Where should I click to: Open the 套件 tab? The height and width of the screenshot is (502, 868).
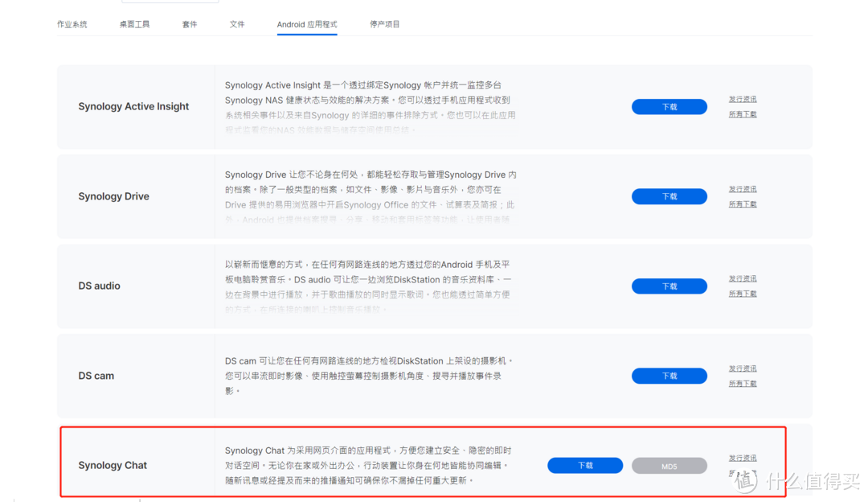190,24
